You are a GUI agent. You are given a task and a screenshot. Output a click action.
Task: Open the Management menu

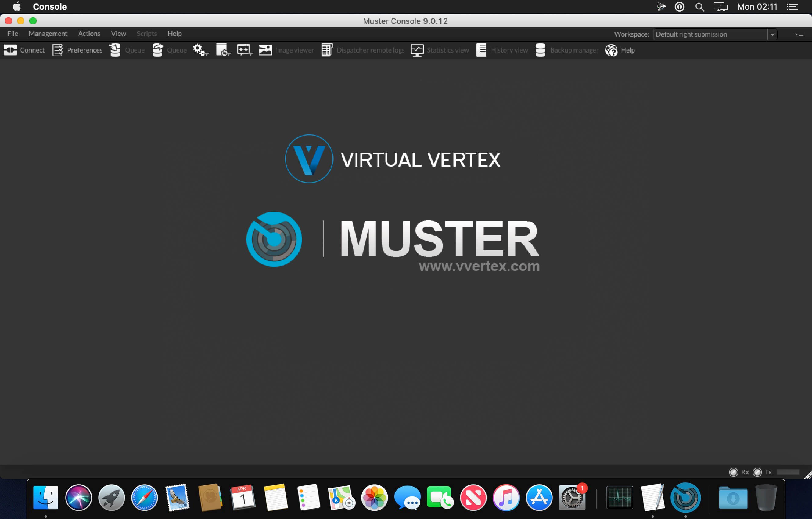point(48,33)
